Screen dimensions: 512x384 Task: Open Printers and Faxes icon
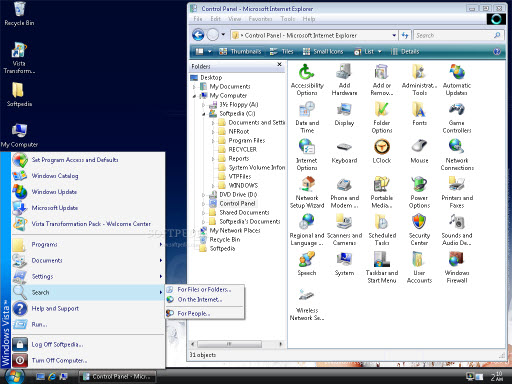(x=457, y=192)
